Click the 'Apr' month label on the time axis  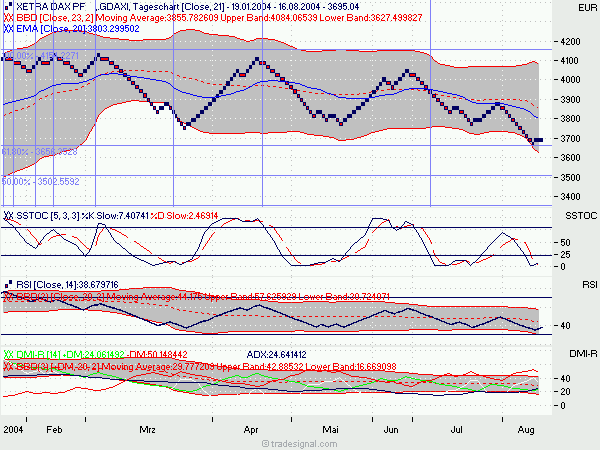point(251,430)
